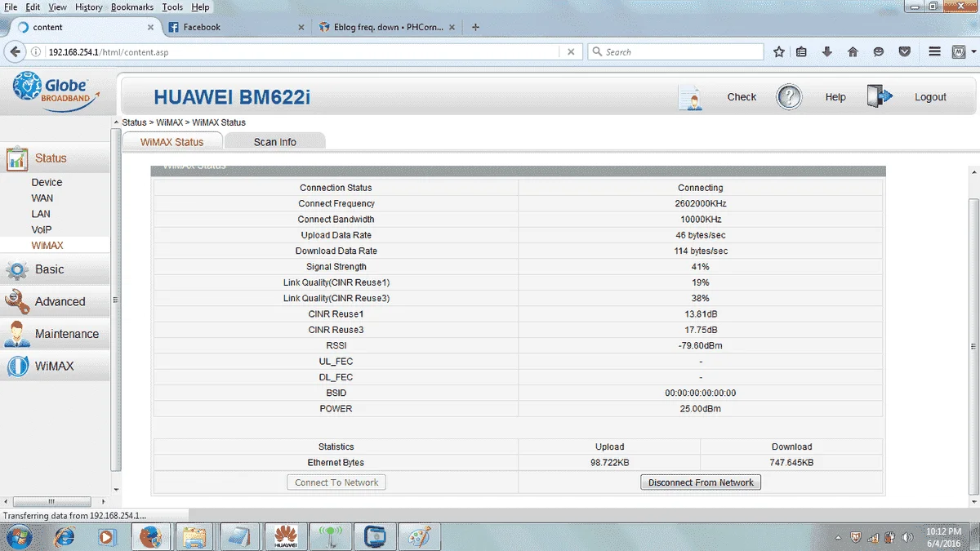Switch to the Scan Info tab
980x551 pixels.
pos(274,141)
